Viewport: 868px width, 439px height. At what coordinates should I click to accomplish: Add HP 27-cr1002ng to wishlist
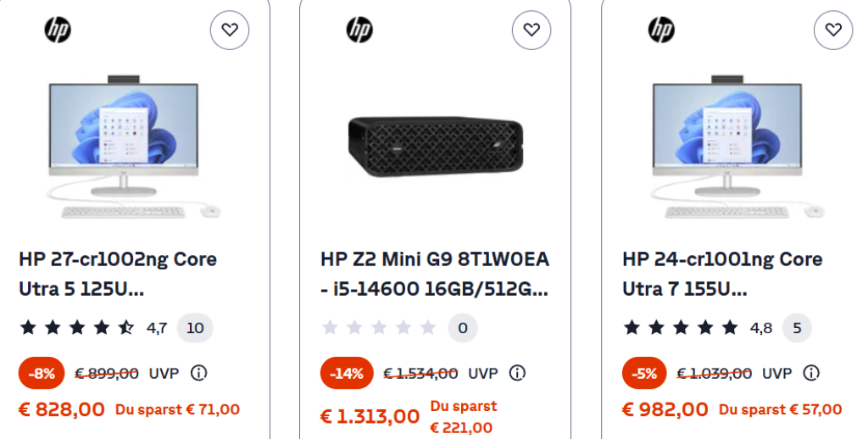tap(230, 31)
